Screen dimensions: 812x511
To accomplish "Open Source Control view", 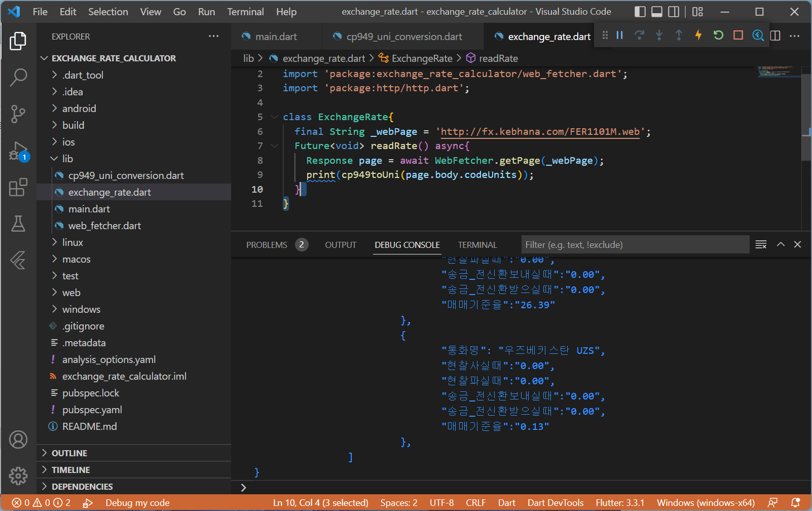I will tap(18, 114).
